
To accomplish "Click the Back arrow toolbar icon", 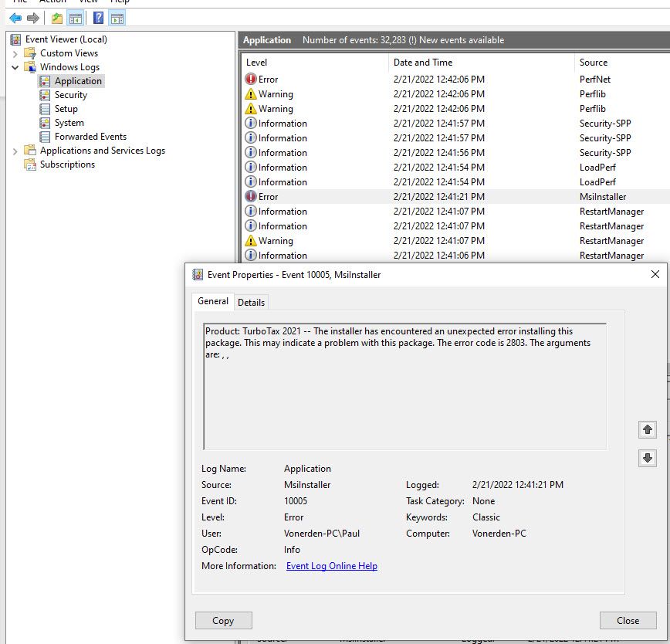I will 15,18.
